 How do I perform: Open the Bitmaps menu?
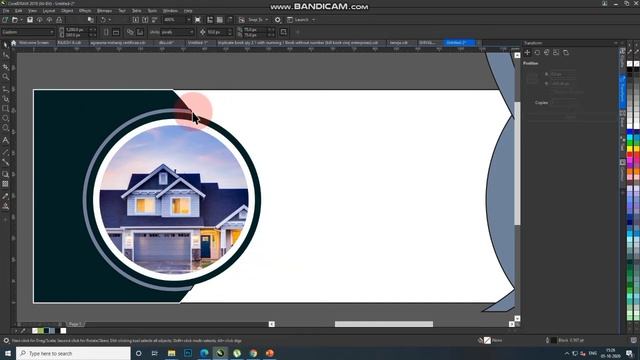tap(104, 11)
